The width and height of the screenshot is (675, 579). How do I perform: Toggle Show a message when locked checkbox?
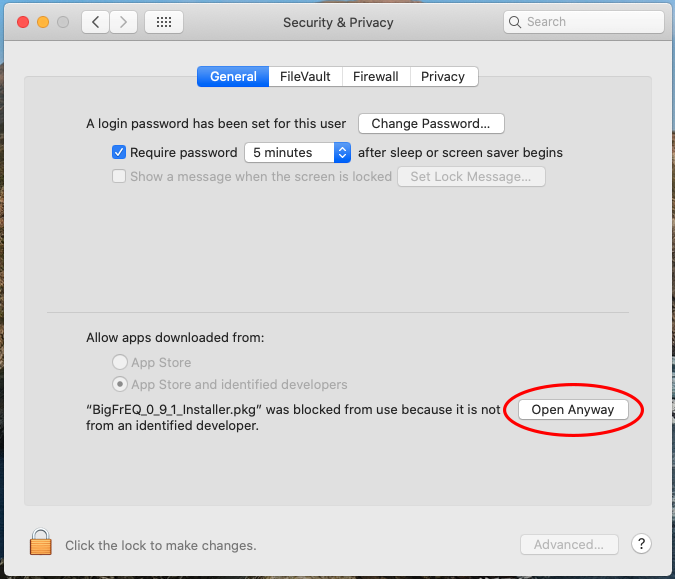[x=119, y=176]
